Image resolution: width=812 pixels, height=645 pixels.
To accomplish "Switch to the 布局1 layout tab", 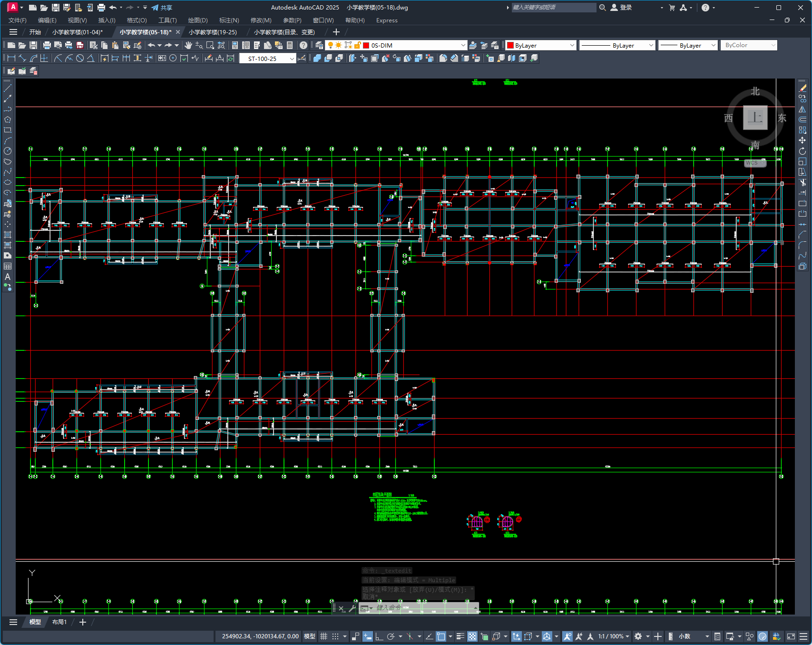I will (x=59, y=622).
